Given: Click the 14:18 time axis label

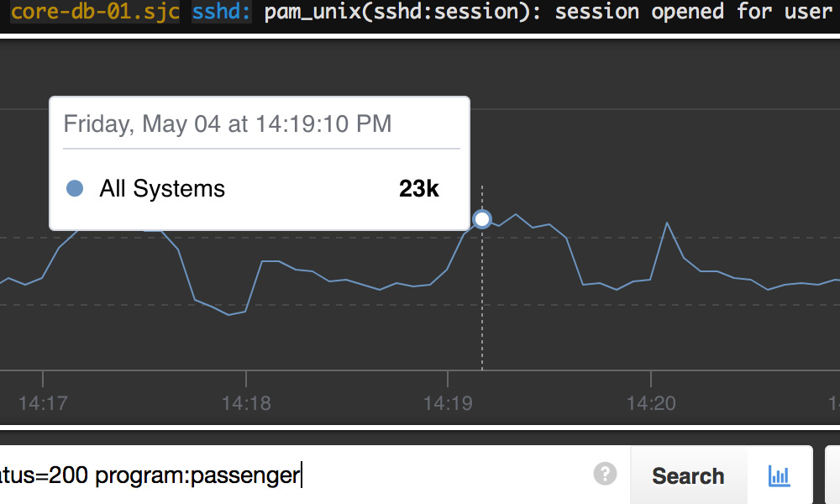Looking at the screenshot, I should (246, 403).
